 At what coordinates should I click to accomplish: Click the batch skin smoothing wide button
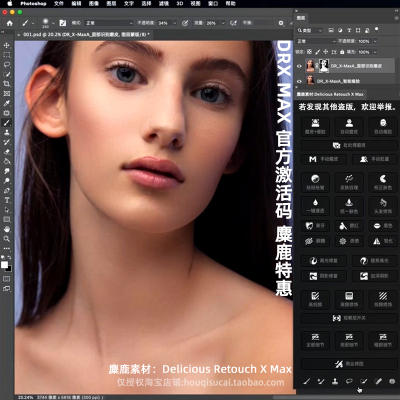(349, 145)
